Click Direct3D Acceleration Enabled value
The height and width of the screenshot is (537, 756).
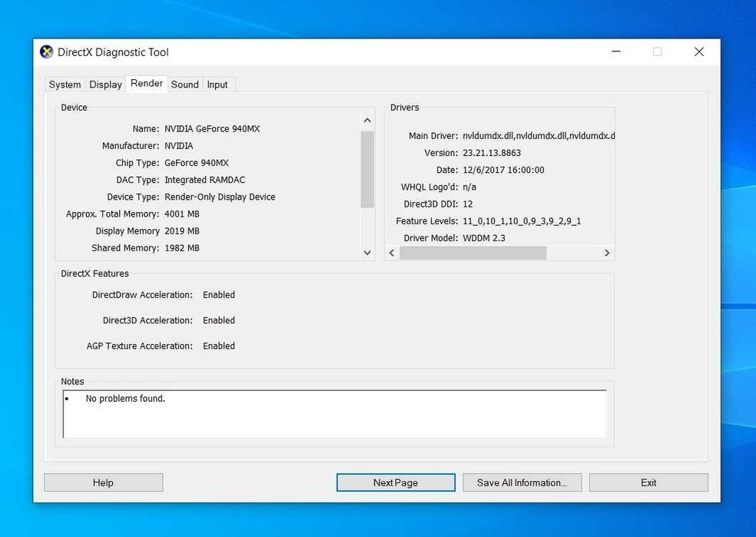click(x=219, y=320)
